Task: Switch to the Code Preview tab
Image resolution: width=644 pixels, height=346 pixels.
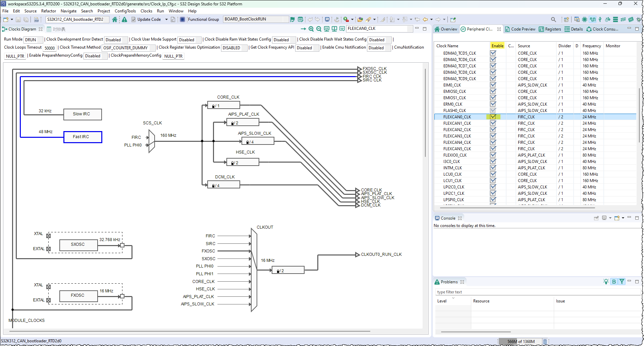Action: [520, 29]
